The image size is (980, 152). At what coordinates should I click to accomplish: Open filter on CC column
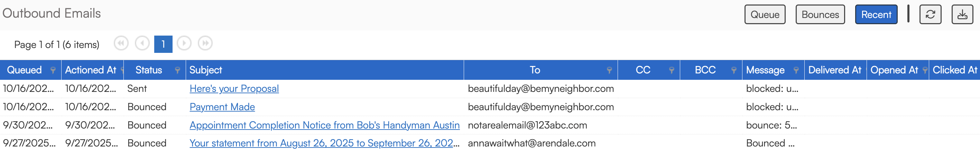(x=672, y=70)
